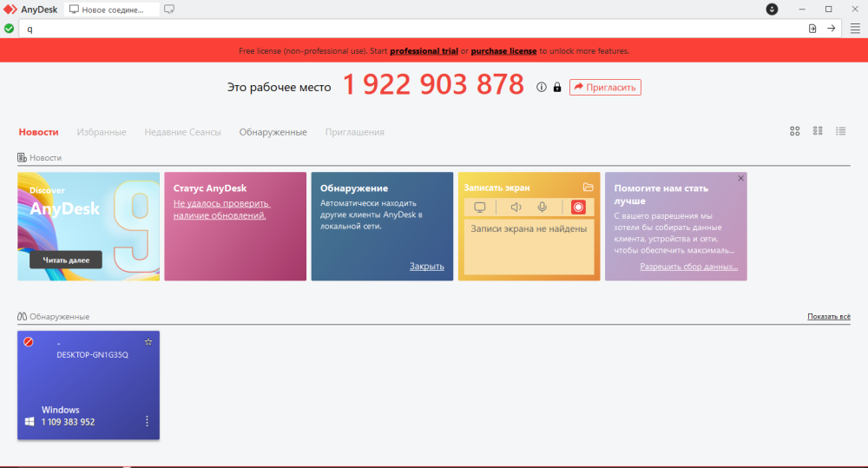
Task: Open the Недавние Сеансы tab
Action: click(182, 132)
